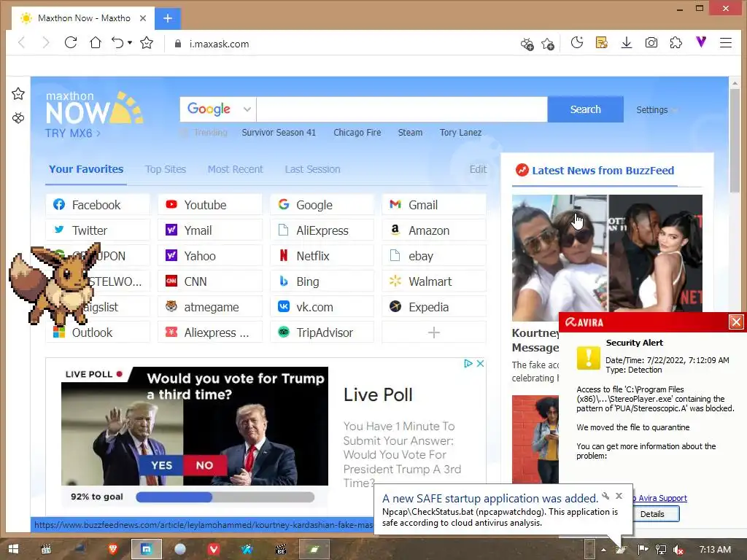Image resolution: width=747 pixels, height=560 pixels.
Task: Click the AdChoices triangle icon on ad
Action: (x=468, y=363)
